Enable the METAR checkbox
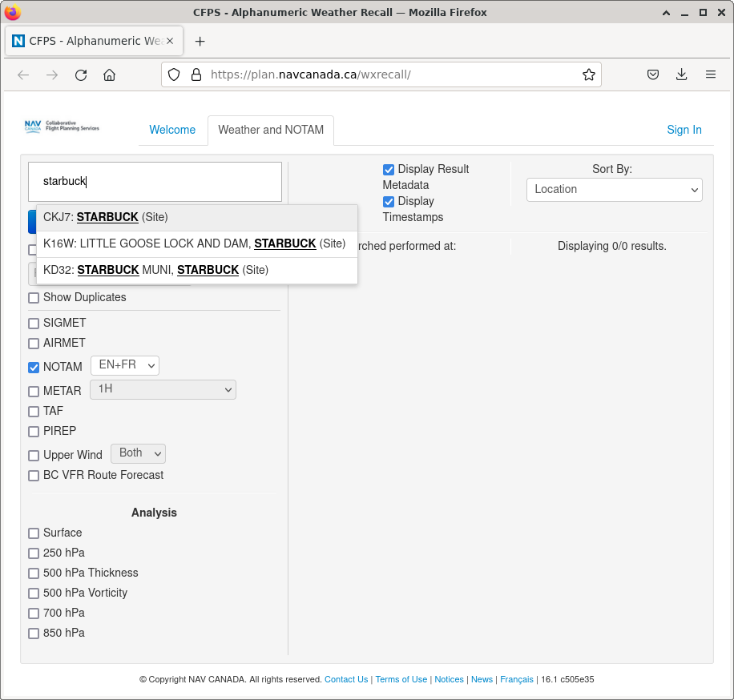This screenshot has width=734, height=700. point(34,391)
